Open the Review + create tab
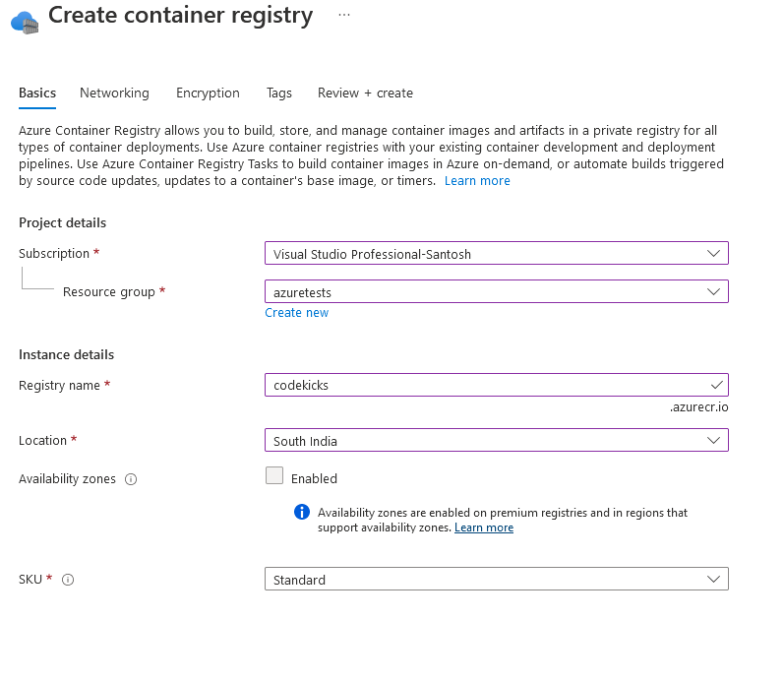The image size is (784, 682). tap(365, 93)
